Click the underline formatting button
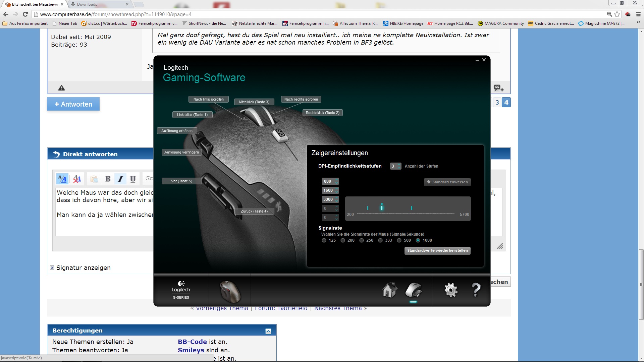644x362 pixels. click(x=133, y=179)
